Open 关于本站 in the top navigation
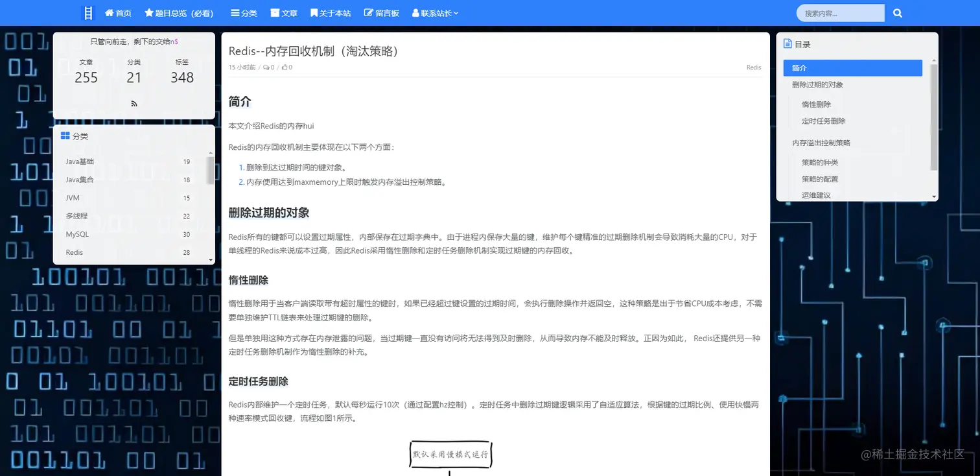The height and width of the screenshot is (476, 980). [x=331, y=13]
